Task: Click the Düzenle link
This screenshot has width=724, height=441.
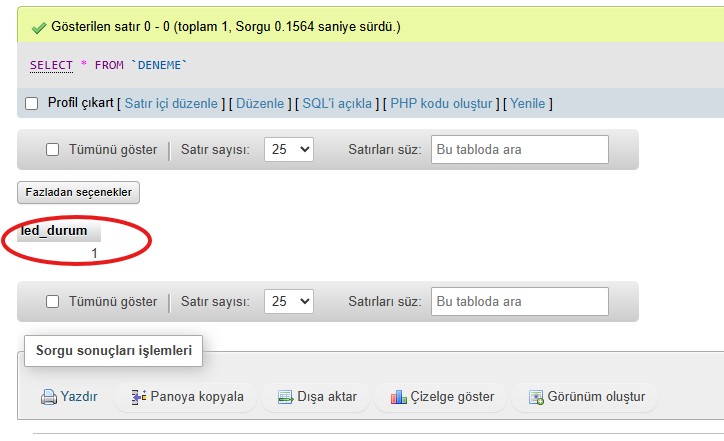Action: (260, 103)
